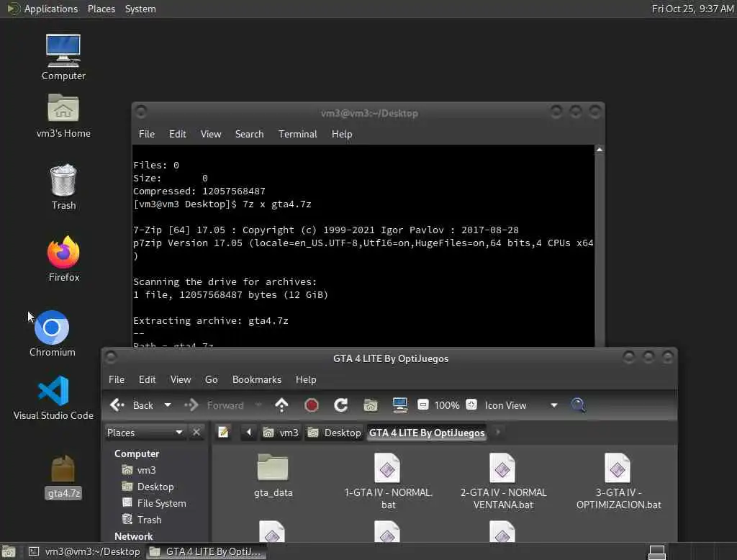Navigate to vm3 in the path bar
The image size is (737, 560).
[x=281, y=433]
